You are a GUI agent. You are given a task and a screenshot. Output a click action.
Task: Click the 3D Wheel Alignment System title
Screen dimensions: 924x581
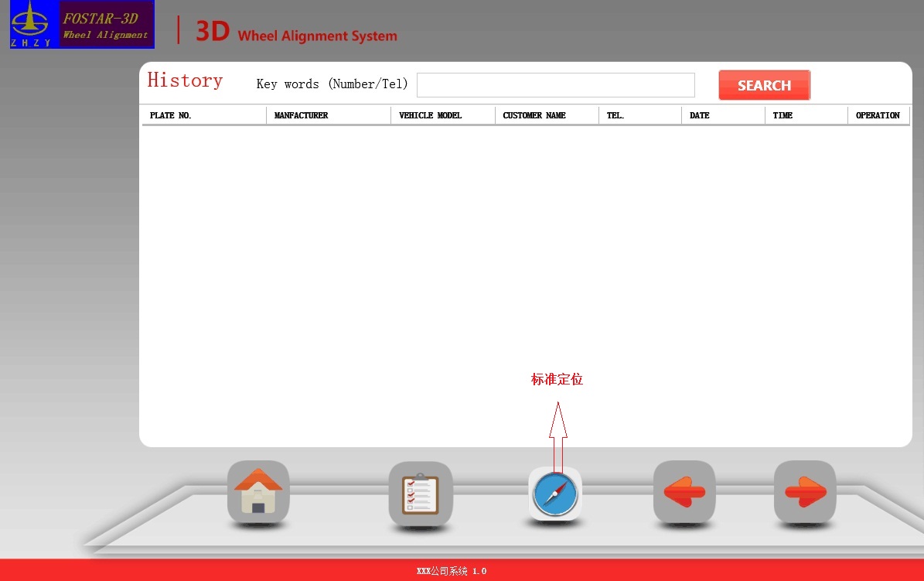point(296,32)
